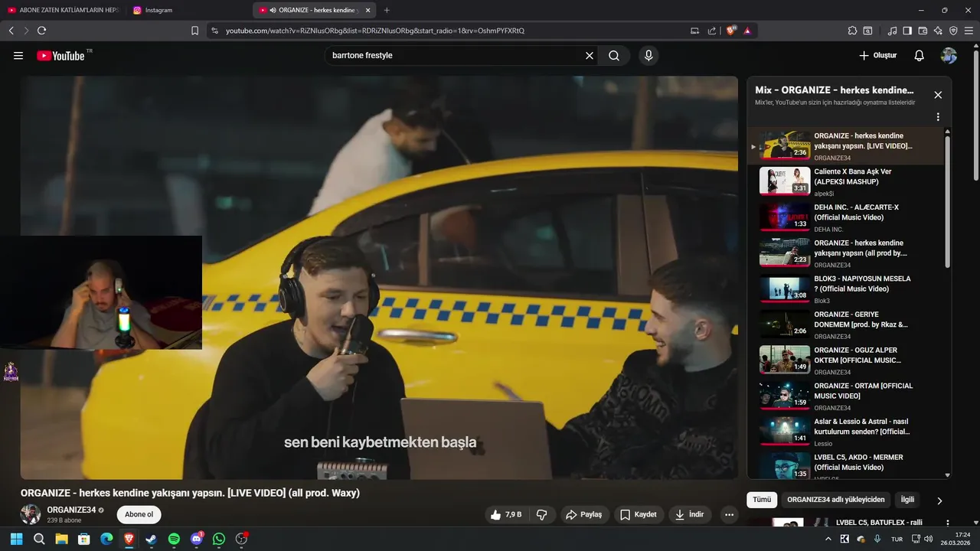Play ORGANIZE - ORTAM from the mix
The height and width of the screenshot is (551, 980).
pyautogui.click(x=846, y=396)
